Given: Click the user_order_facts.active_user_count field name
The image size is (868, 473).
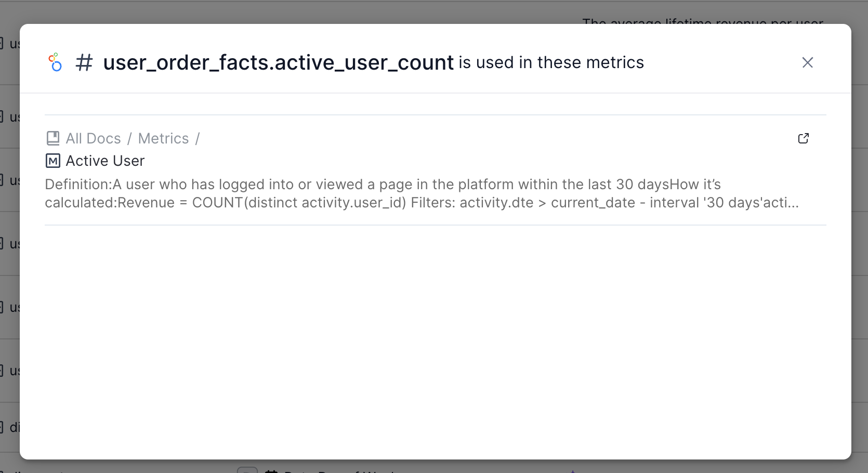Looking at the screenshot, I should pos(278,62).
